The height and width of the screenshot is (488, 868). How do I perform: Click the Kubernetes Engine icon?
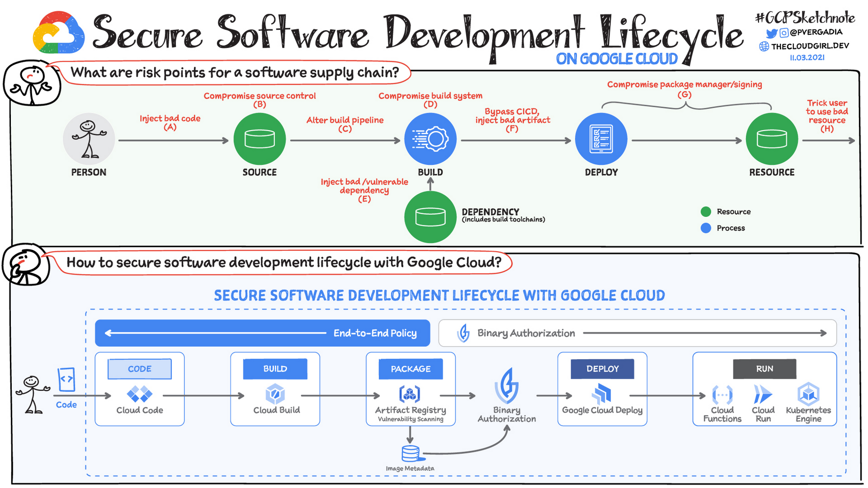808,394
